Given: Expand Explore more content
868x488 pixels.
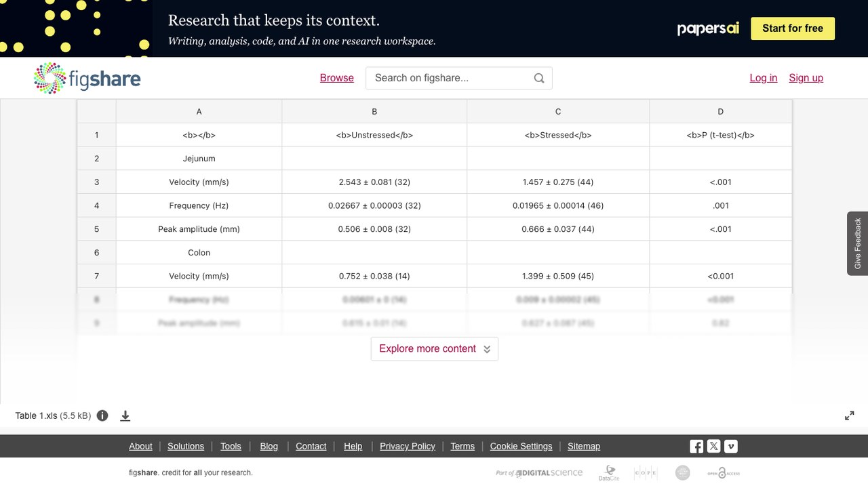Looking at the screenshot, I should click(x=435, y=348).
